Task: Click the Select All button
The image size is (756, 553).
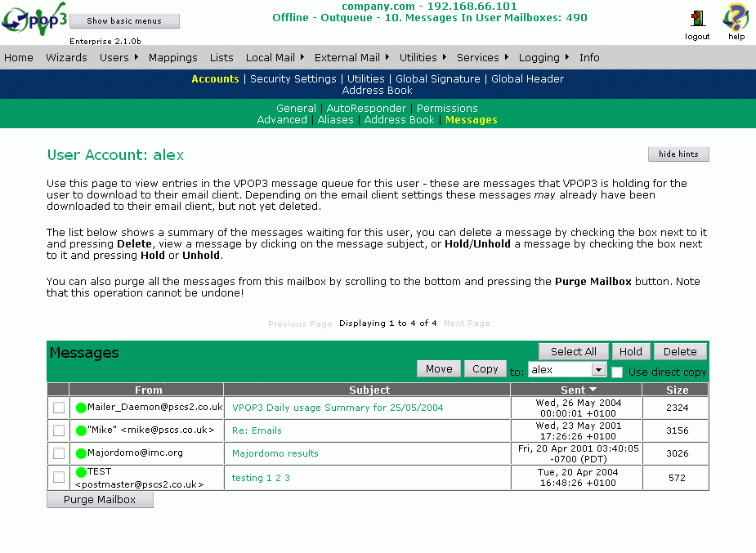Action: [573, 351]
